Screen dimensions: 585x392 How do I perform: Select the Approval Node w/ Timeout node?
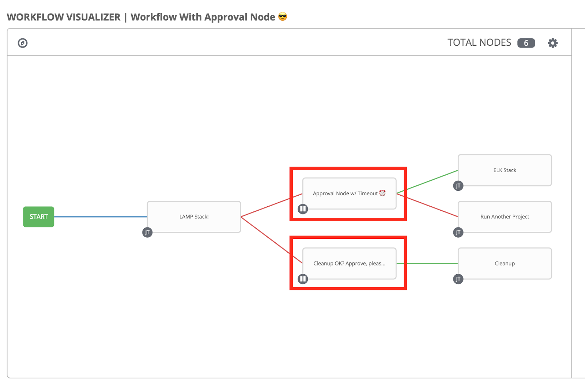point(349,193)
